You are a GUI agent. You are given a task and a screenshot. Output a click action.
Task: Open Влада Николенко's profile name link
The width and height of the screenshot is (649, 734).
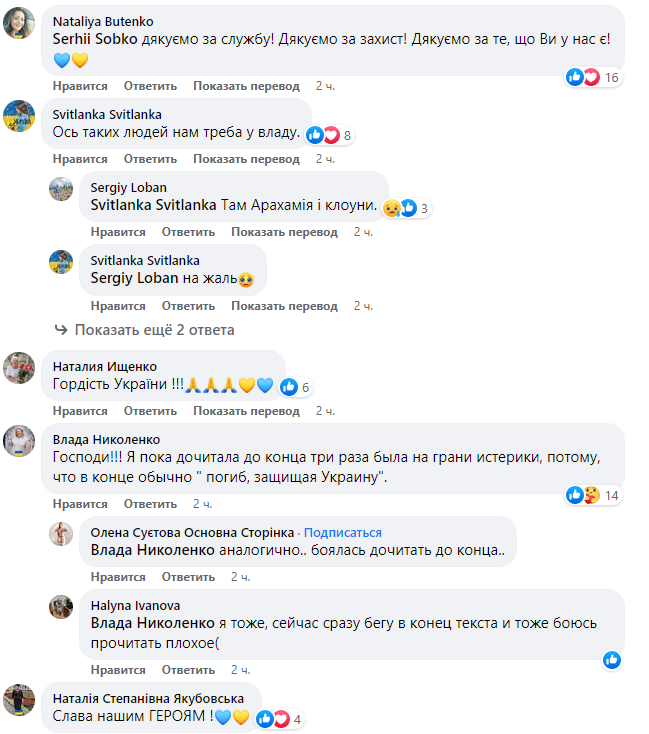106,439
